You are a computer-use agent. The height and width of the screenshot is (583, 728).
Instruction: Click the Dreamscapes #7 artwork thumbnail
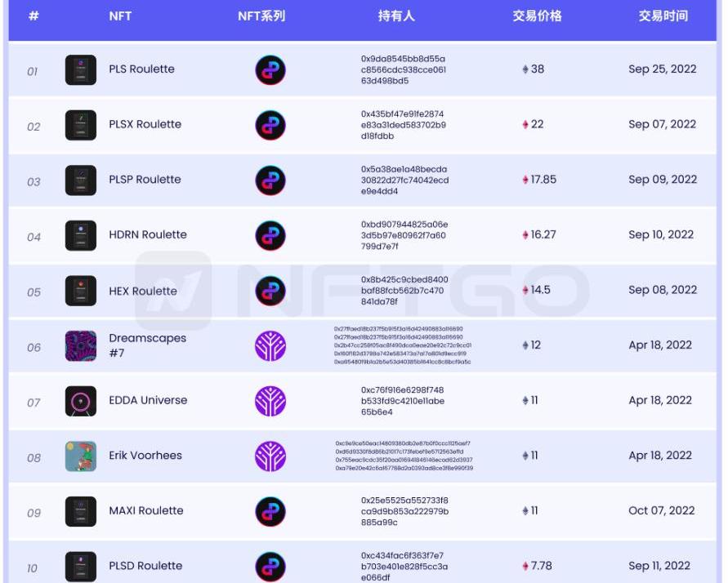(81, 345)
